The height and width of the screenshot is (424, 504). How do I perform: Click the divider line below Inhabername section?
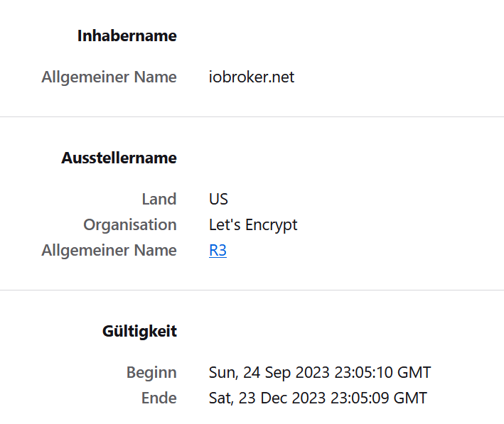pyautogui.click(x=252, y=117)
